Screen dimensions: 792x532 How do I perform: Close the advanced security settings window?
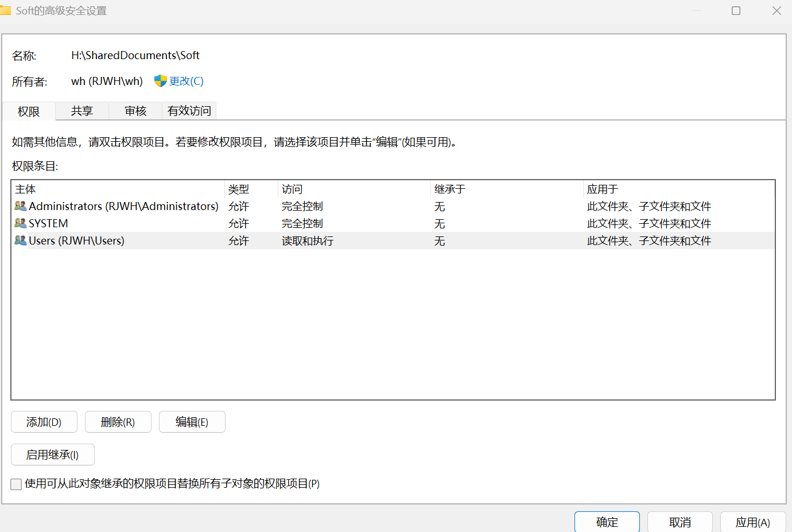(777, 10)
